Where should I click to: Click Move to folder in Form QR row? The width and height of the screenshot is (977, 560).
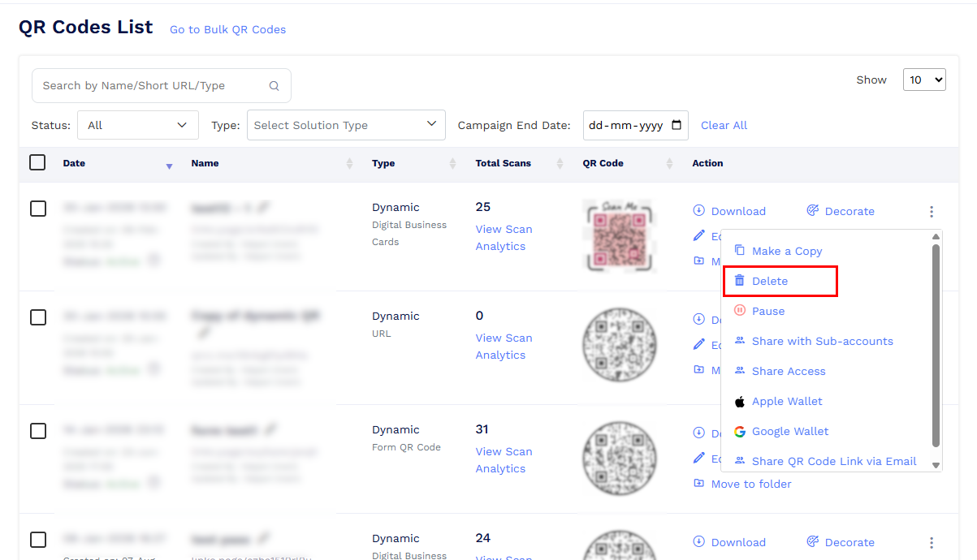point(751,484)
